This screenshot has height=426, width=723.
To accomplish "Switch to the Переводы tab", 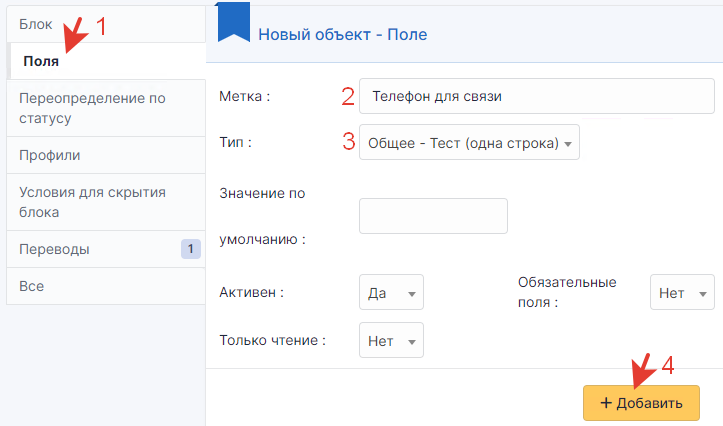I will (x=106, y=249).
